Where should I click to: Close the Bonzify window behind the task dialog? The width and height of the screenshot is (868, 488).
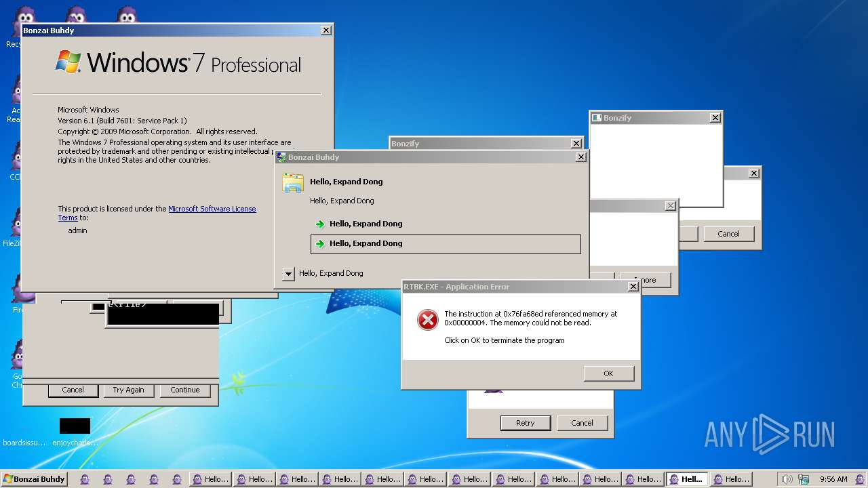point(576,144)
